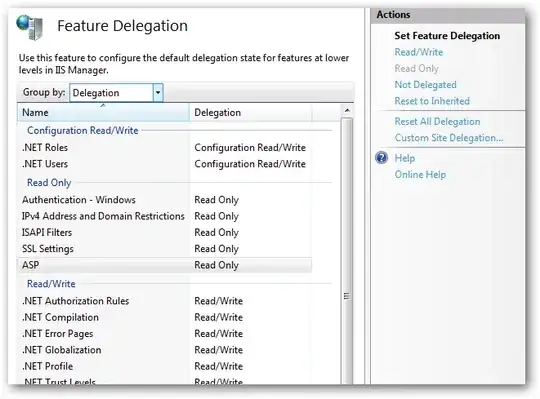Open Custom Site Delegation link
The image size is (540, 399).
coord(449,138)
